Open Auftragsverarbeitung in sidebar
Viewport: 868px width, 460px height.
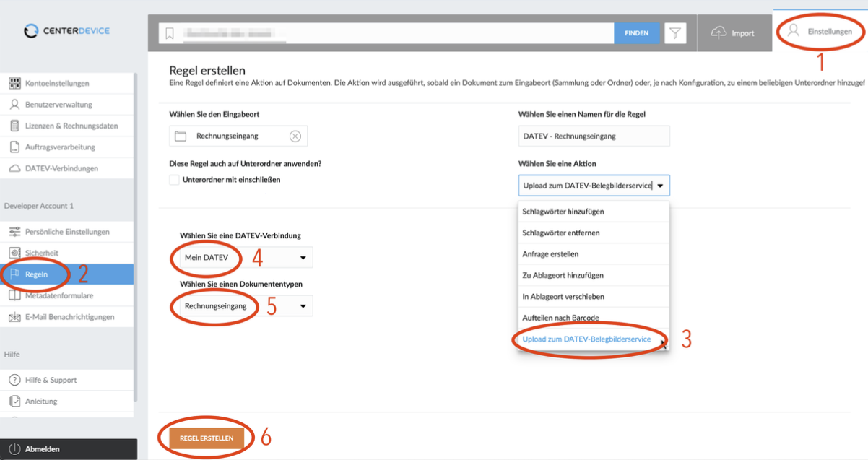tap(67, 147)
